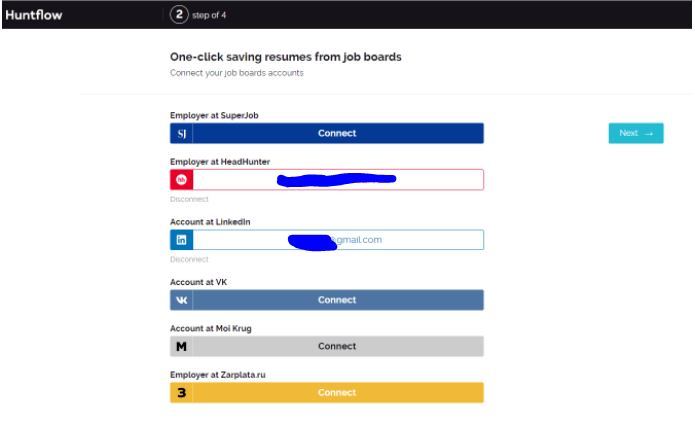695x428 pixels.
Task: Click the 'Employer at Zarplata.ru' label
Action: point(218,375)
